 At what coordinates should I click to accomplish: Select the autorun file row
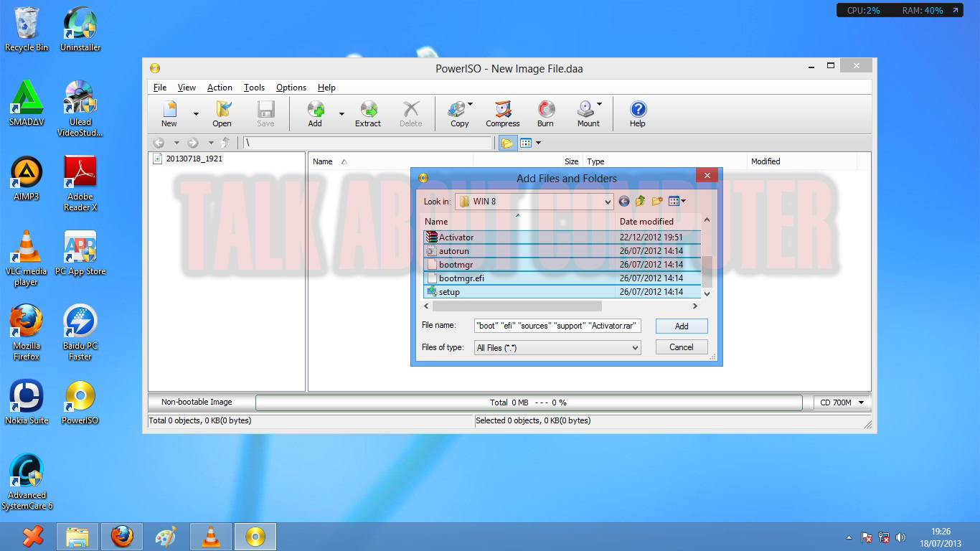tap(562, 251)
